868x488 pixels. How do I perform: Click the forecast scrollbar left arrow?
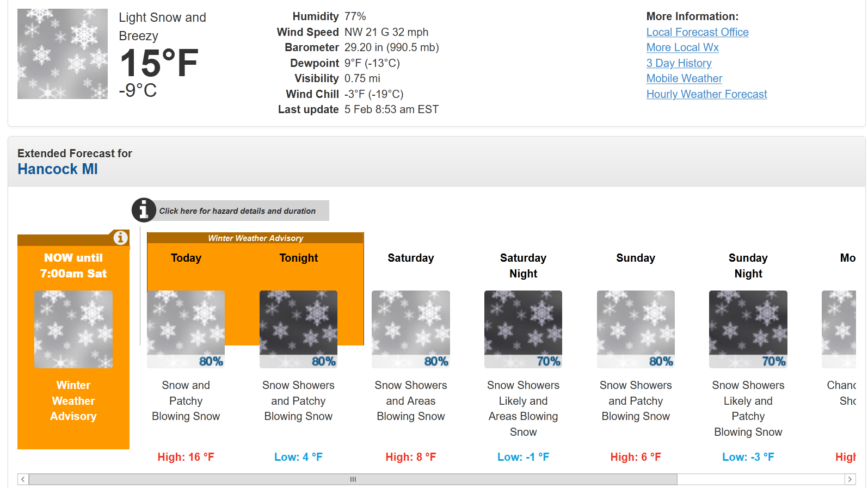(23, 479)
